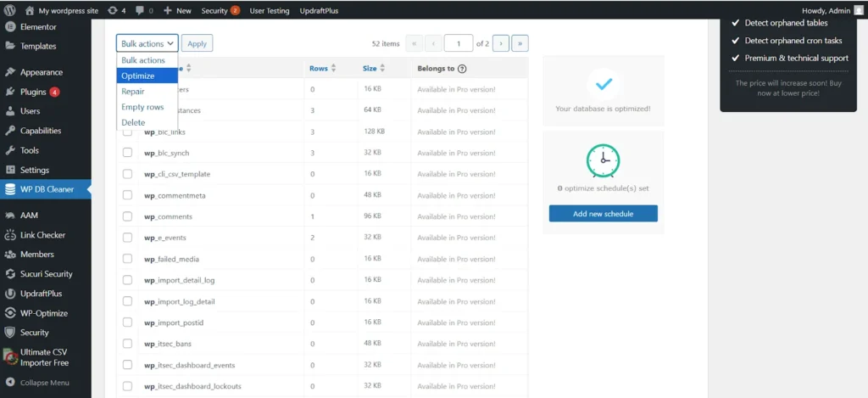Click the Security shield icon in sidebar
Viewport: 868px width, 398px height.
[9, 333]
